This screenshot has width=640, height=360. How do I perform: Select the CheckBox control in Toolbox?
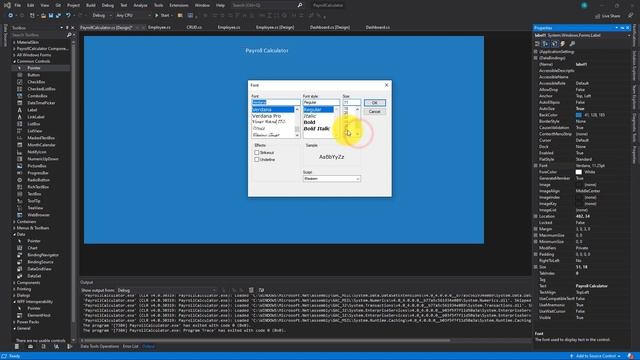[x=36, y=82]
